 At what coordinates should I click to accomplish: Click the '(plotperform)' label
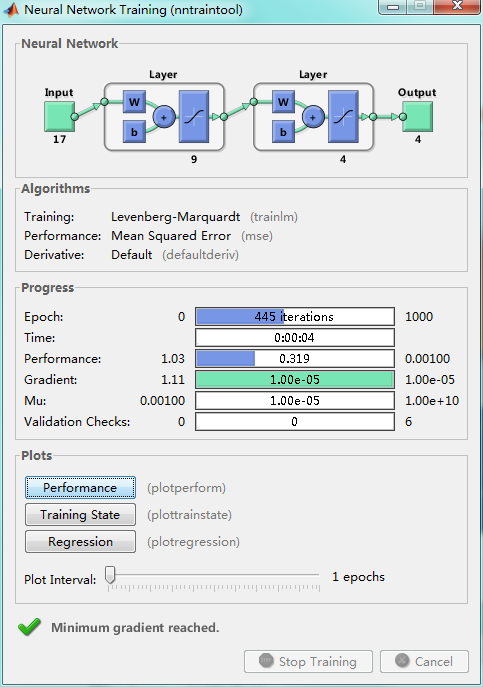pos(186,488)
